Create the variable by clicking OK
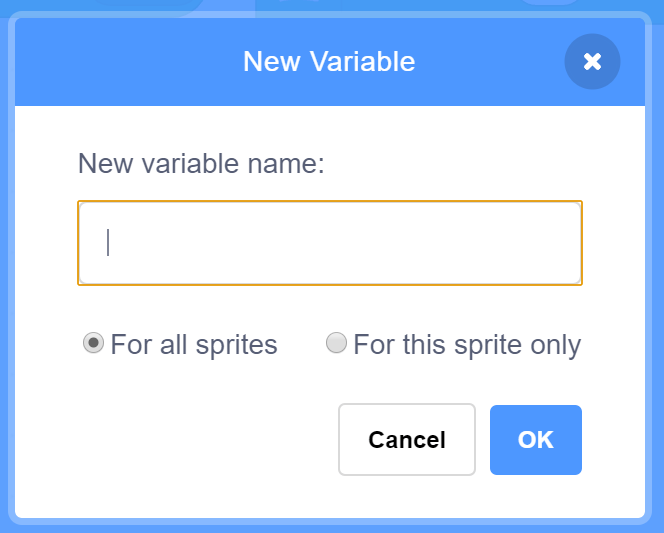Viewport: 664px width, 533px height. (x=535, y=440)
